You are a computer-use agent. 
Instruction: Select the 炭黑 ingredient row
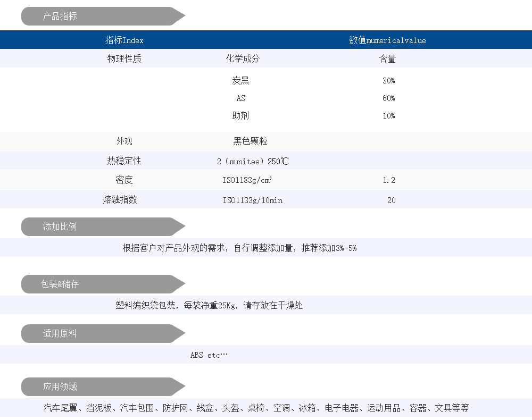point(240,81)
